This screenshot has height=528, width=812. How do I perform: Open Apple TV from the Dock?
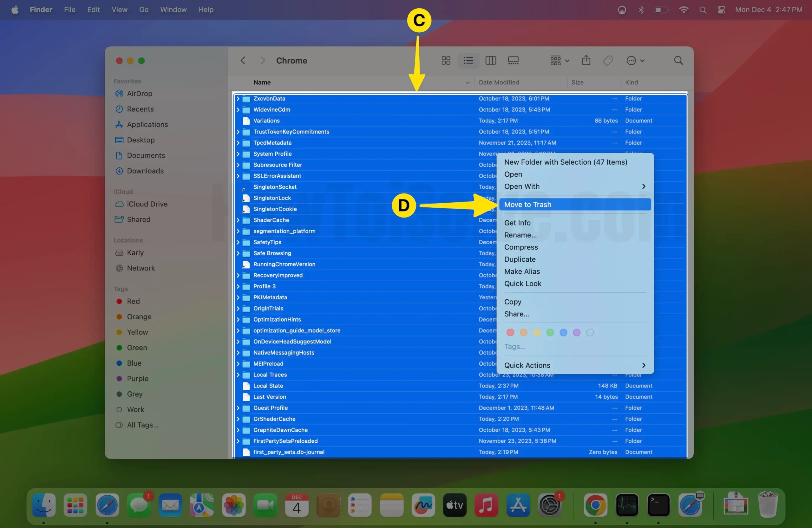455,505
